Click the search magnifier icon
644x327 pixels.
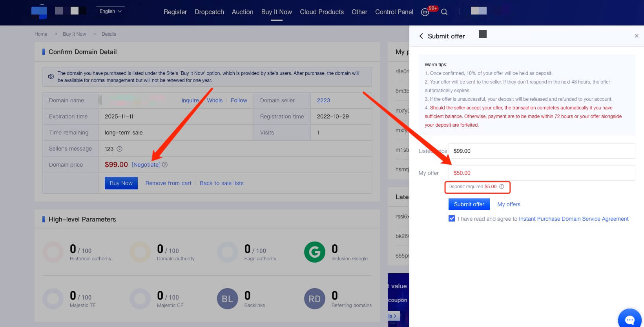coord(444,12)
